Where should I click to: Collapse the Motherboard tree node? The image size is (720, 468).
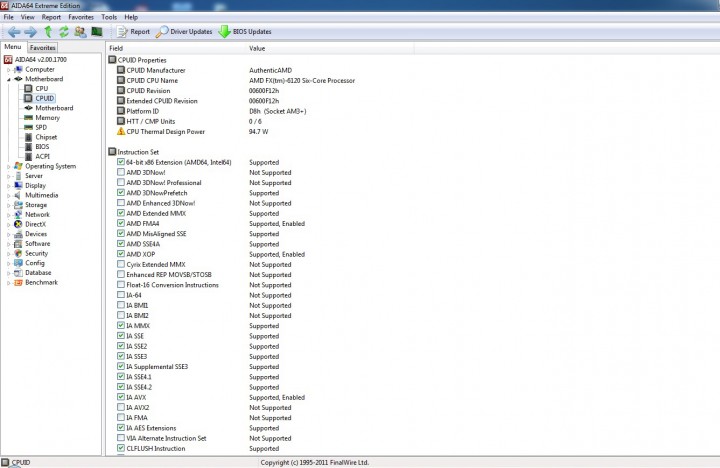point(8,79)
